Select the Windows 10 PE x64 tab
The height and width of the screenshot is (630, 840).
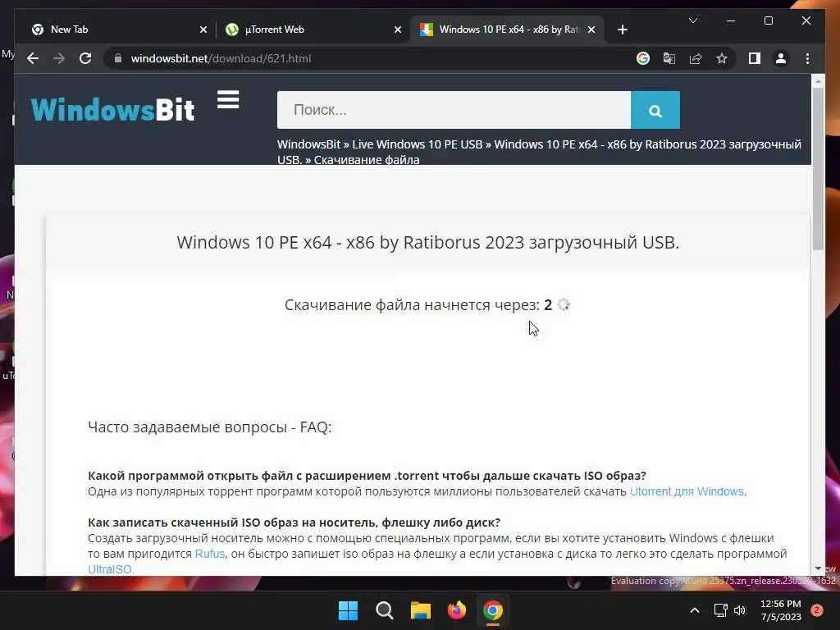click(x=506, y=30)
